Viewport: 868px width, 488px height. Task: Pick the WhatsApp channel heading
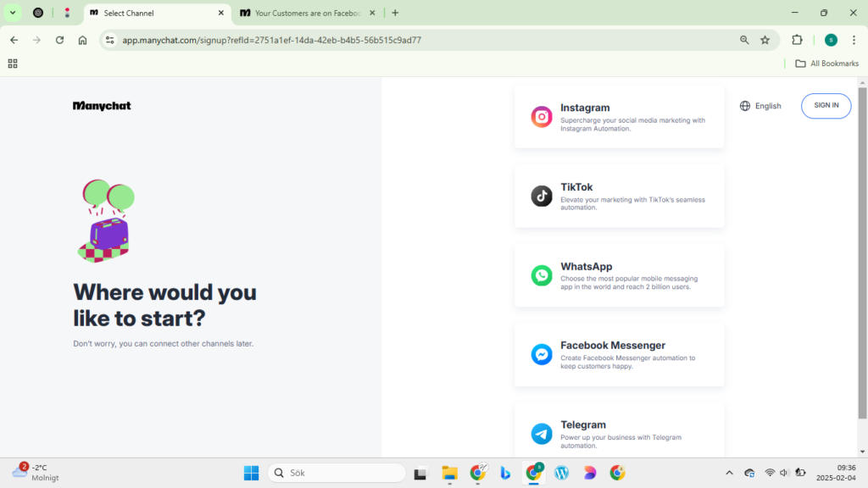[587, 266]
